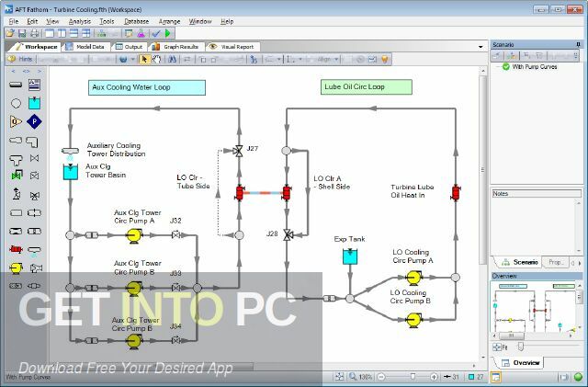The width and height of the screenshot is (588, 387).
Task: Open the Align dropdown on the workspace toolbar
Action: click(x=327, y=60)
